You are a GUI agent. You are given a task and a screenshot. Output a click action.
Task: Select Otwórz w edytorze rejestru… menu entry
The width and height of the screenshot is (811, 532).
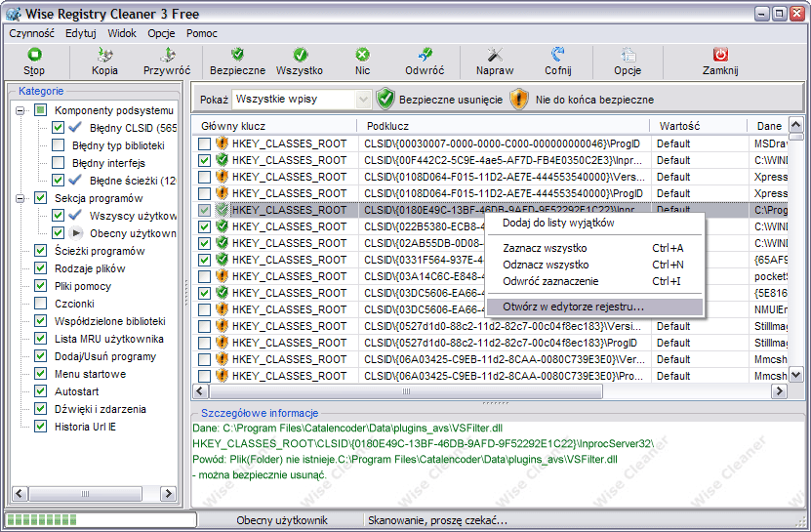(595, 307)
